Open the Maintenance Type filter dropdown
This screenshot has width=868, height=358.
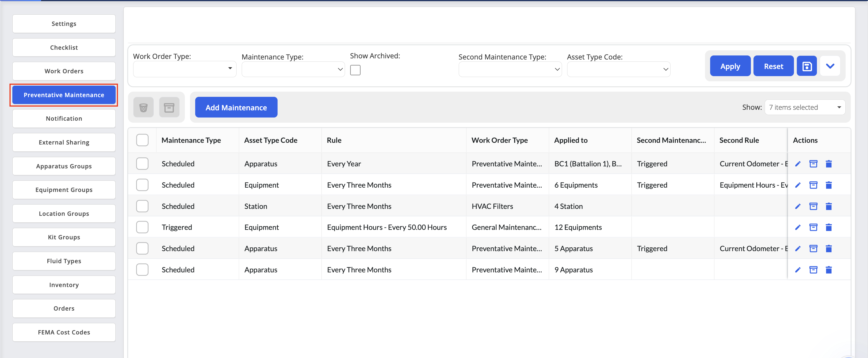click(x=293, y=69)
